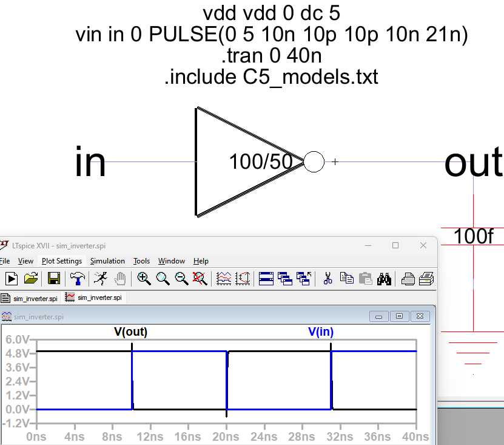The width and height of the screenshot is (504, 445).
Task: Click the Zoom in magnifier icon
Action: point(144,279)
